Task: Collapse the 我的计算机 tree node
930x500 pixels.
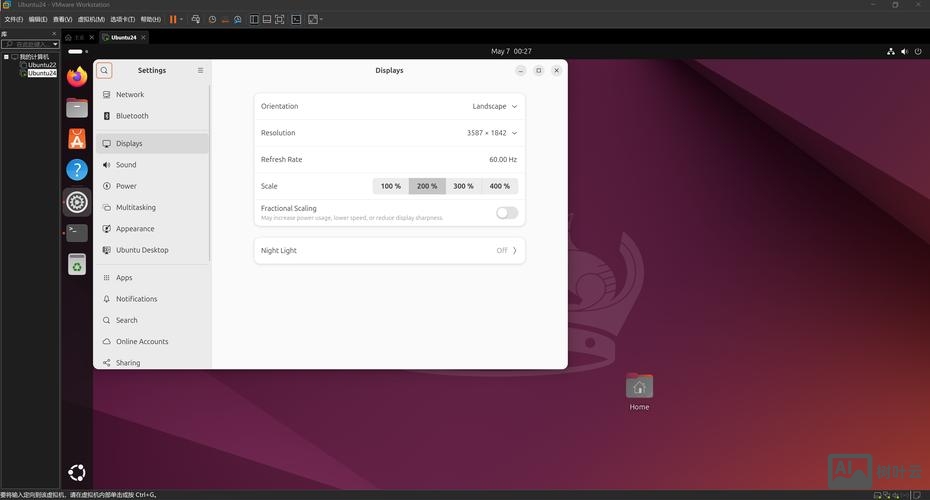Action: click(6, 57)
